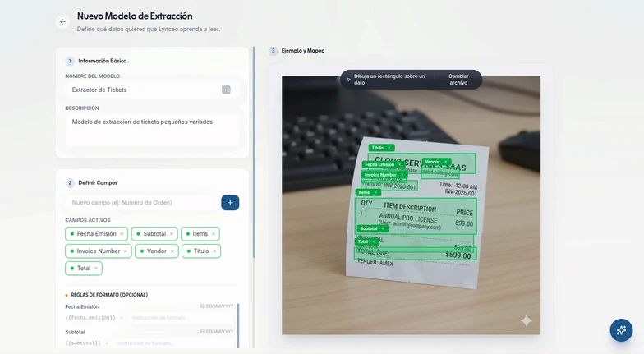Click the receipt example image
Viewport: 644px width, 354px height.
[411, 205]
